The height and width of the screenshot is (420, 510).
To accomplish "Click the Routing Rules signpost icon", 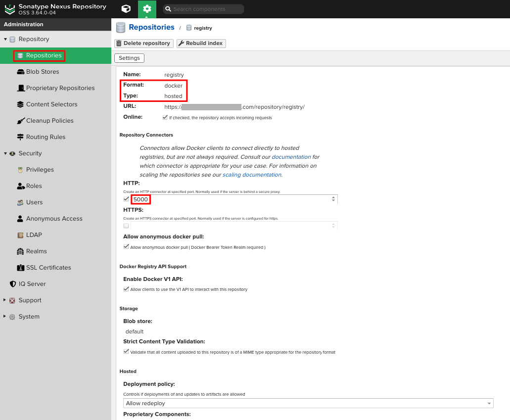I will click(20, 137).
